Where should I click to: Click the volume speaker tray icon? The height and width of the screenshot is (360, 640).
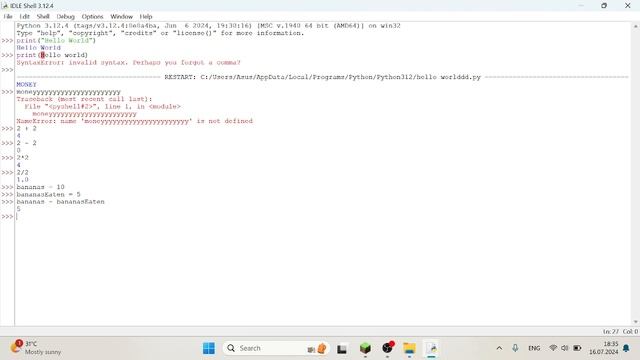pyautogui.click(x=565, y=348)
